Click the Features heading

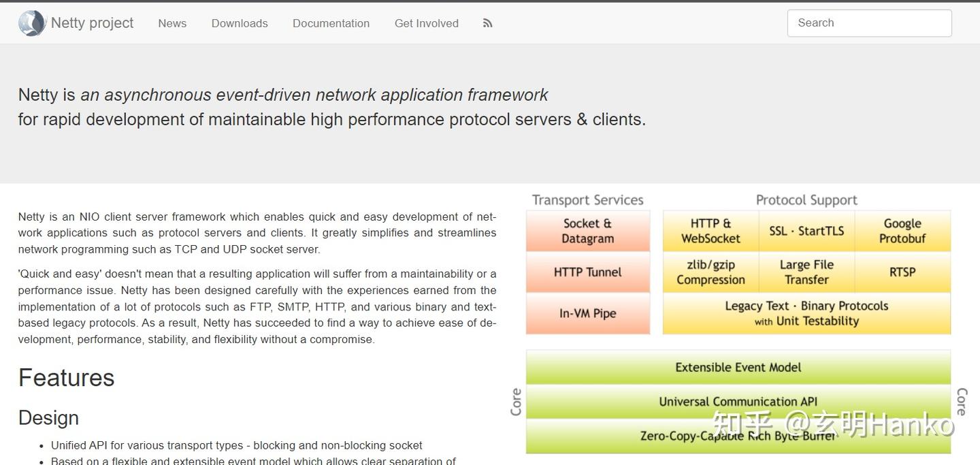tap(66, 378)
